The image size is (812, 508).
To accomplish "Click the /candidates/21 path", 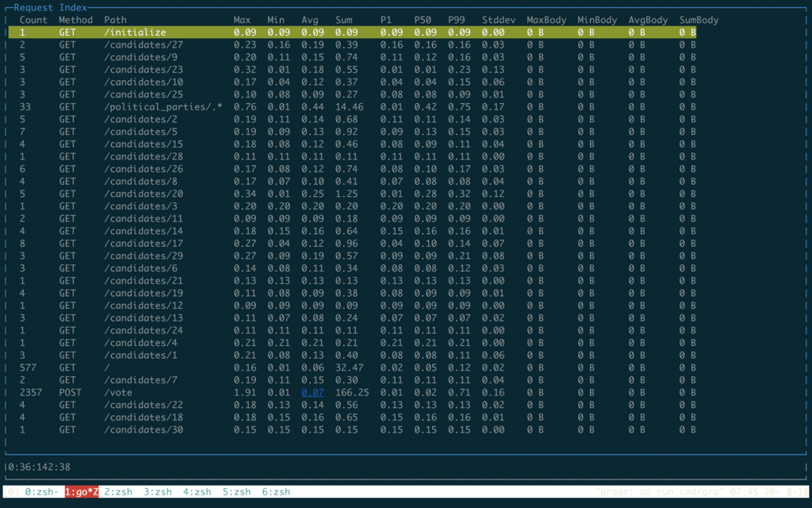I will (144, 281).
